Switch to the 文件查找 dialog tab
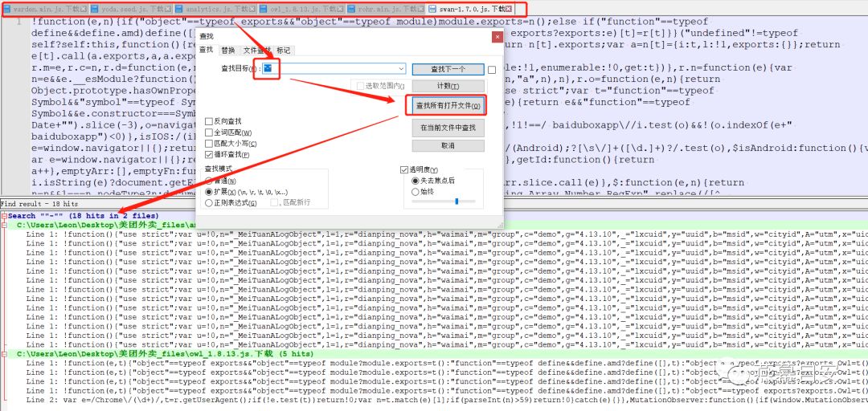This screenshot has width=868, height=411. (256, 51)
